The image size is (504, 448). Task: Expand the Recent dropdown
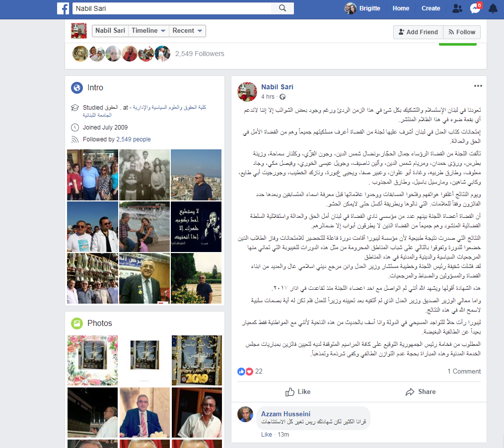coord(187,31)
